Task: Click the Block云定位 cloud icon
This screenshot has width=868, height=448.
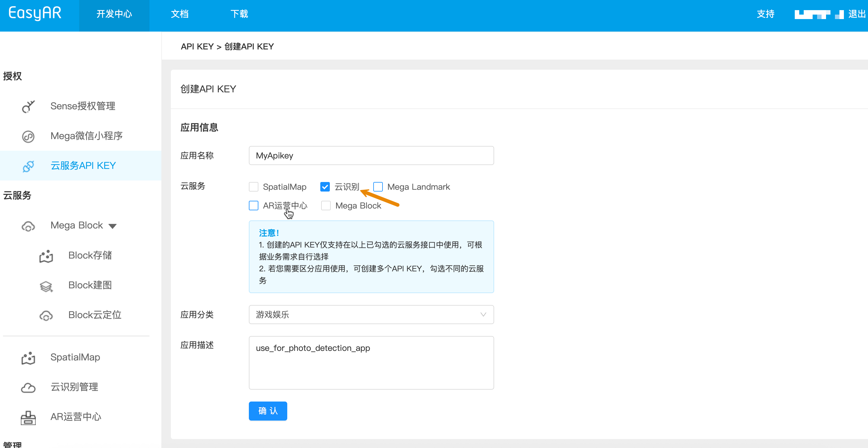Action: [x=46, y=315]
